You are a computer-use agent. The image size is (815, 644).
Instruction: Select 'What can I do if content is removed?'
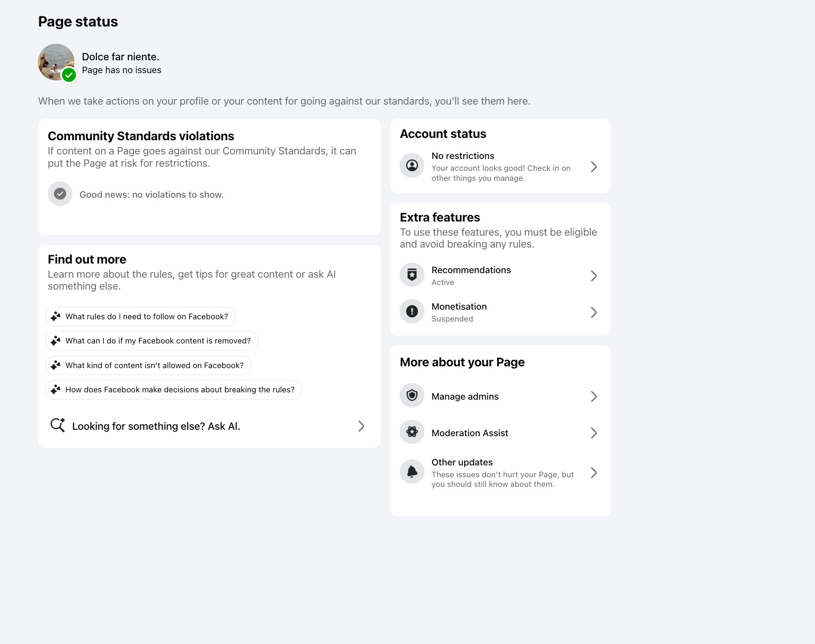(x=152, y=341)
